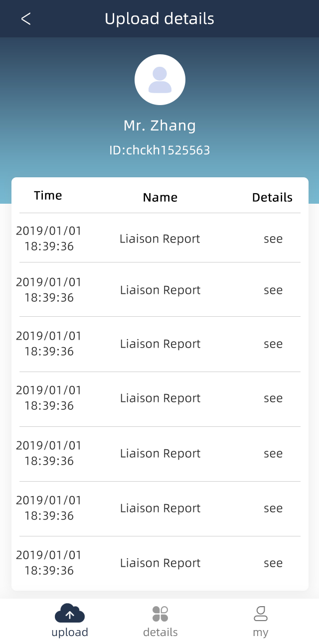The image size is (319, 644).
Task: Go to the my tab label
Action: [260, 632]
